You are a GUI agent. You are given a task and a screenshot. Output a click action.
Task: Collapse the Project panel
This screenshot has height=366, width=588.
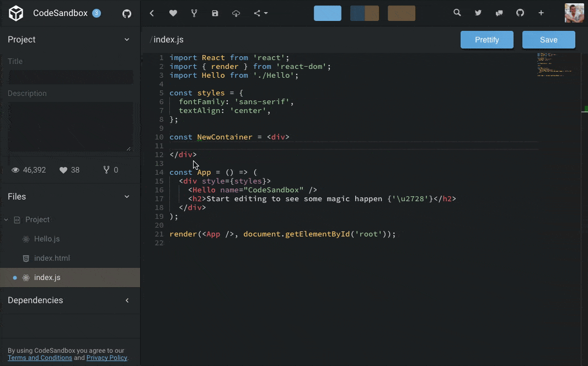(127, 39)
